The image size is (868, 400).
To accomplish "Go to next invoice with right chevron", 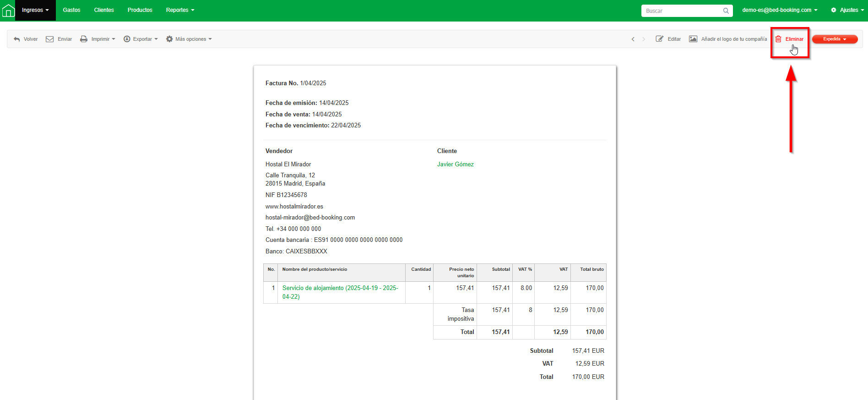I will tap(644, 39).
